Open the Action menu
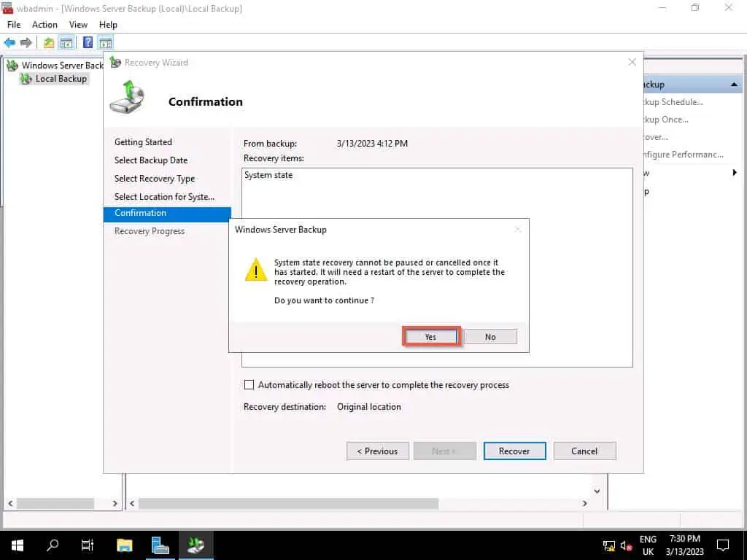 click(44, 25)
